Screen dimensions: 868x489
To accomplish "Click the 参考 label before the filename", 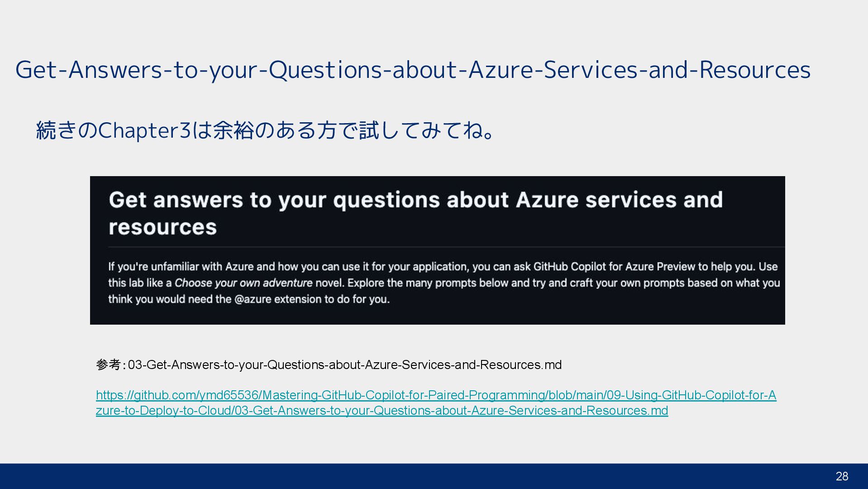I will click(108, 365).
